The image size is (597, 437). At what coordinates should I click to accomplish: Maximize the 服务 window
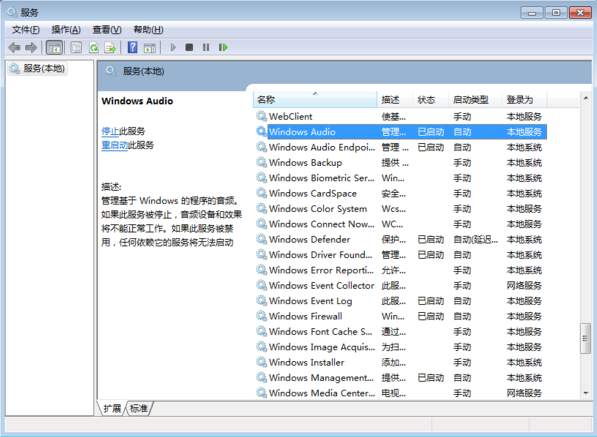pos(556,13)
